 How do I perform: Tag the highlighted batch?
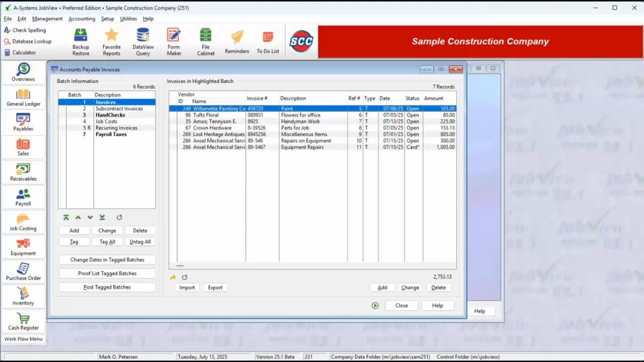[x=74, y=242]
